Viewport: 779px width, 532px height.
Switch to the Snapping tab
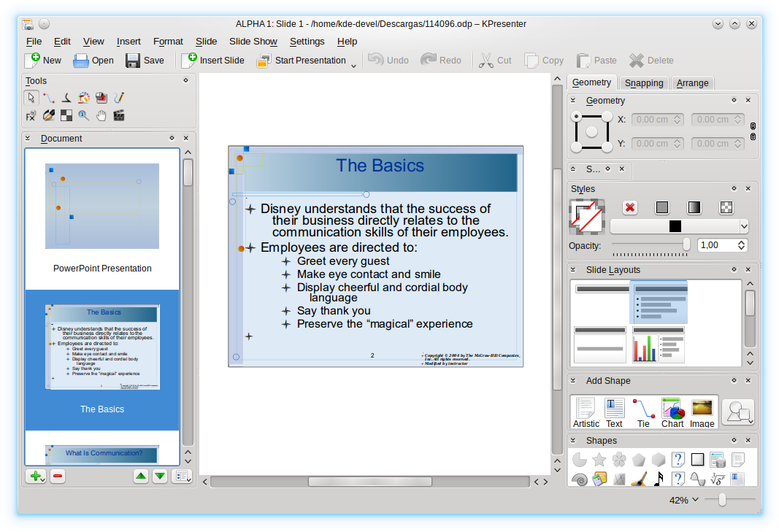click(x=644, y=83)
